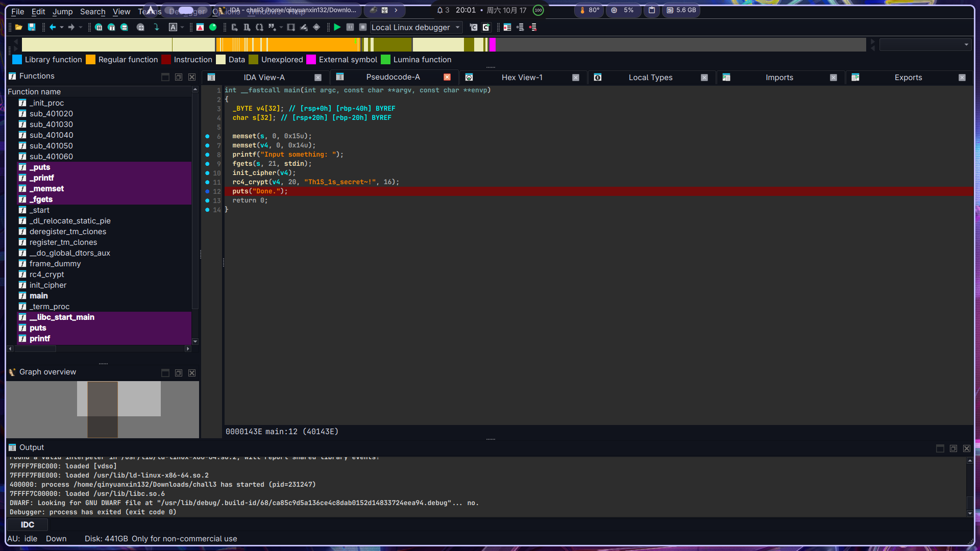This screenshot has width=980, height=551.
Task: Close the Pseudocode-A tab
Action: point(447,77)
